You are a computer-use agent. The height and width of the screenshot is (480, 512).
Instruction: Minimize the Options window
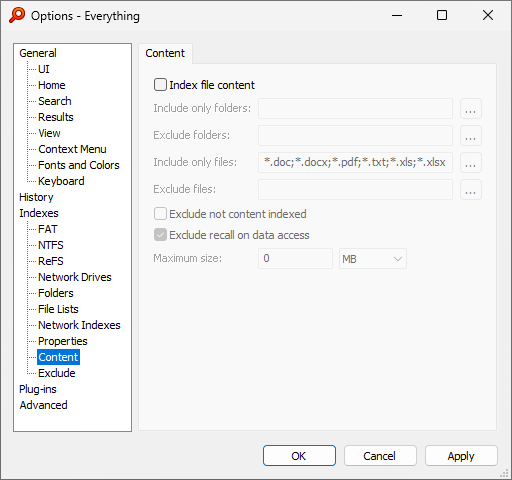397,15
